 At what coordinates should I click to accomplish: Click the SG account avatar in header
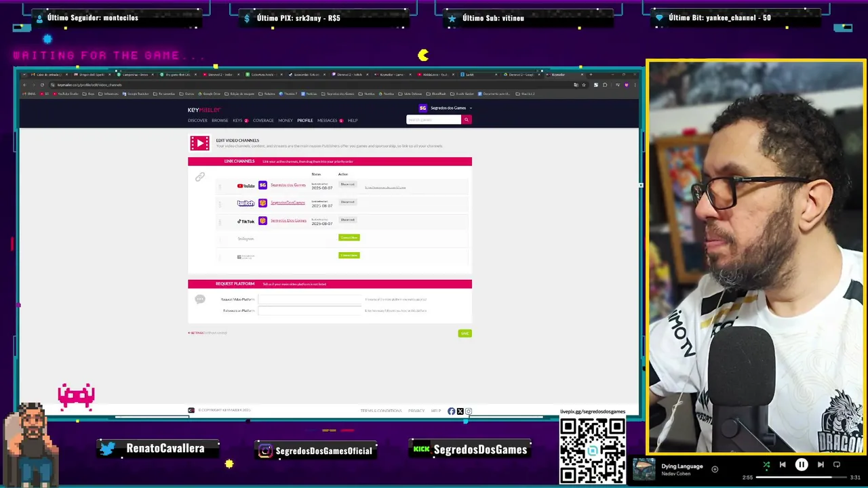pyautogui.click(x=423, y=108)
